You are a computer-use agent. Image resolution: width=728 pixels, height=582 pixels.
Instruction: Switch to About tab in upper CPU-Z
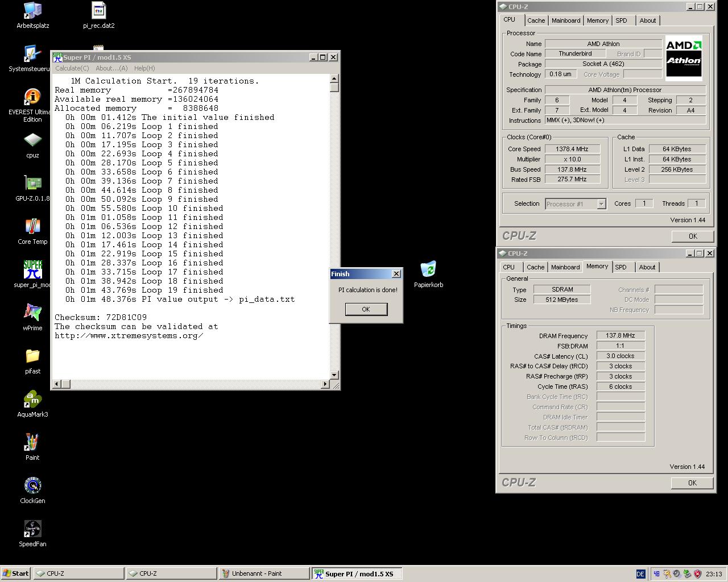(647, 20)
